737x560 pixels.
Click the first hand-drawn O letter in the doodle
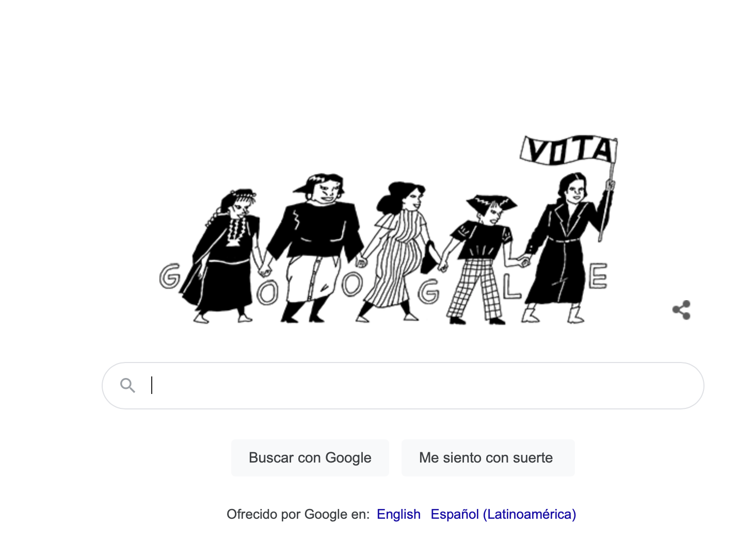point(268,292)
